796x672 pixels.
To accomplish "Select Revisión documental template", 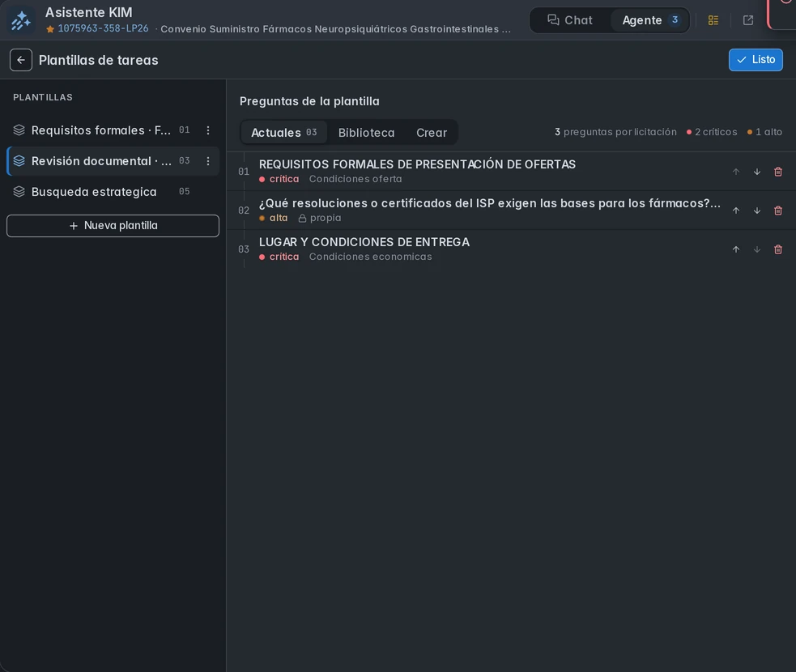I will point(113,161).
